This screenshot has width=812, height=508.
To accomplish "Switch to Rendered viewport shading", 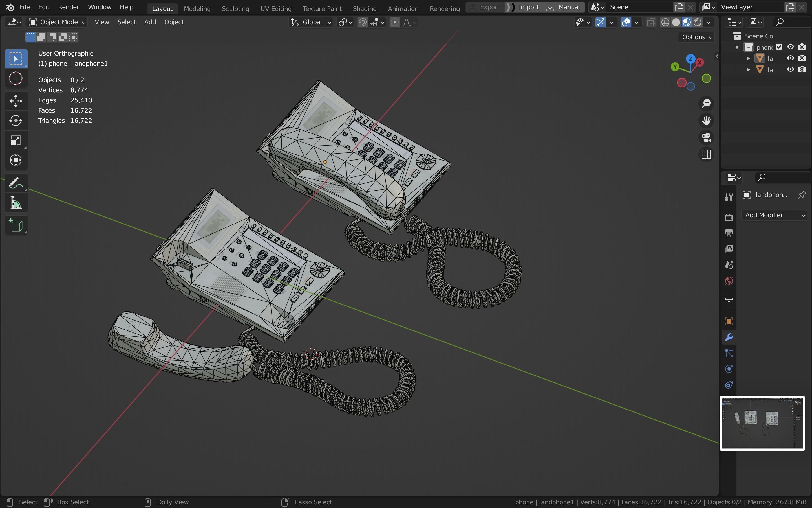I will pyautogui.click(x=698, y=23).
